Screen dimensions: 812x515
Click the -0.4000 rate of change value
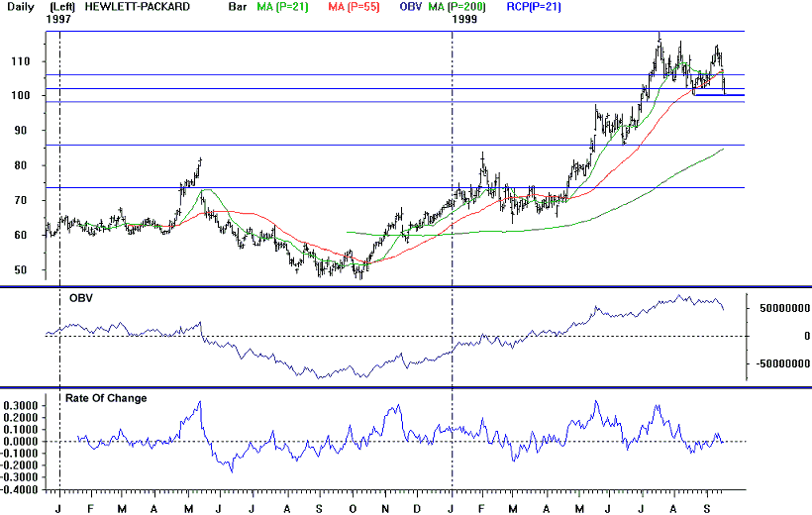[x=19, y=489]
